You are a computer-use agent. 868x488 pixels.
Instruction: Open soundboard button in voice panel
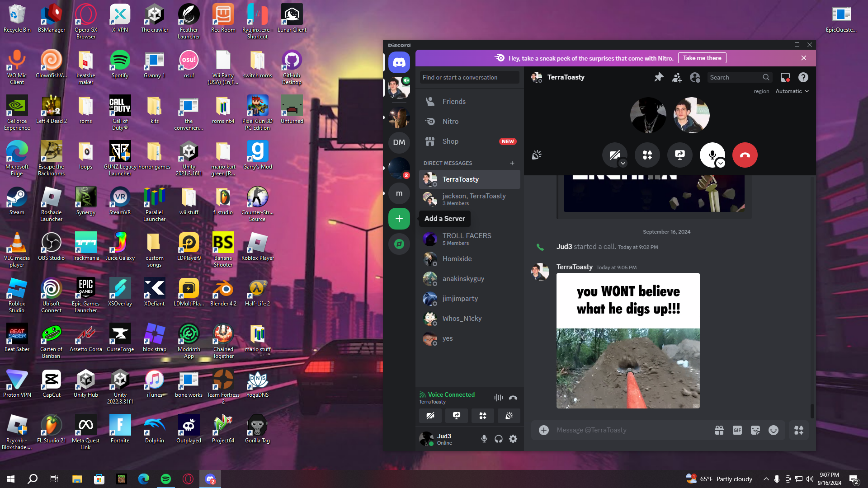coord(509,416)
